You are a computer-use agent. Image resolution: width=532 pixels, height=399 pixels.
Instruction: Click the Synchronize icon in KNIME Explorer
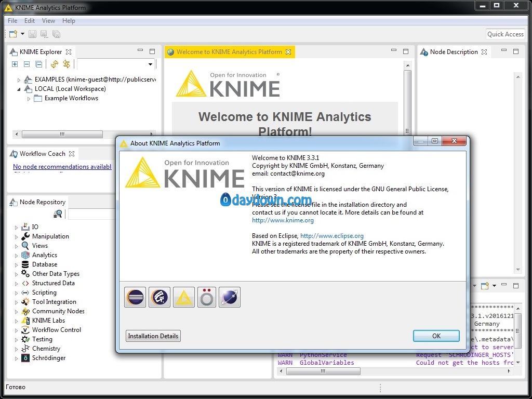[66, 64]
